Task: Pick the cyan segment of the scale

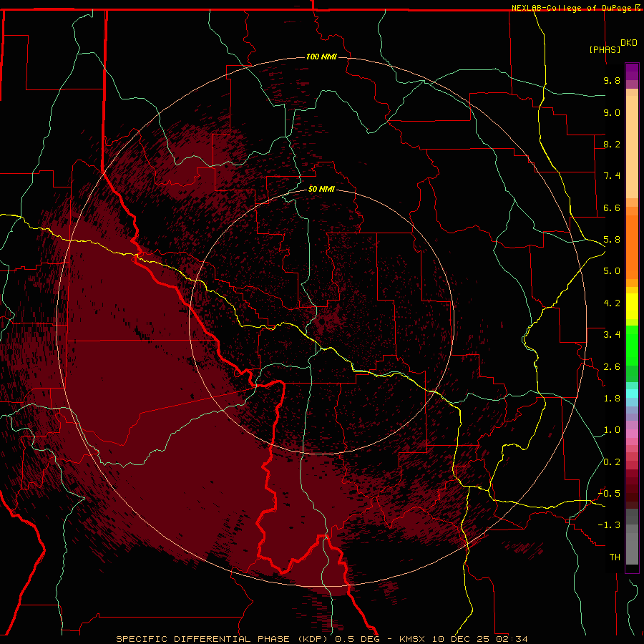Action: pyautogui.click(x=632, y=394)
